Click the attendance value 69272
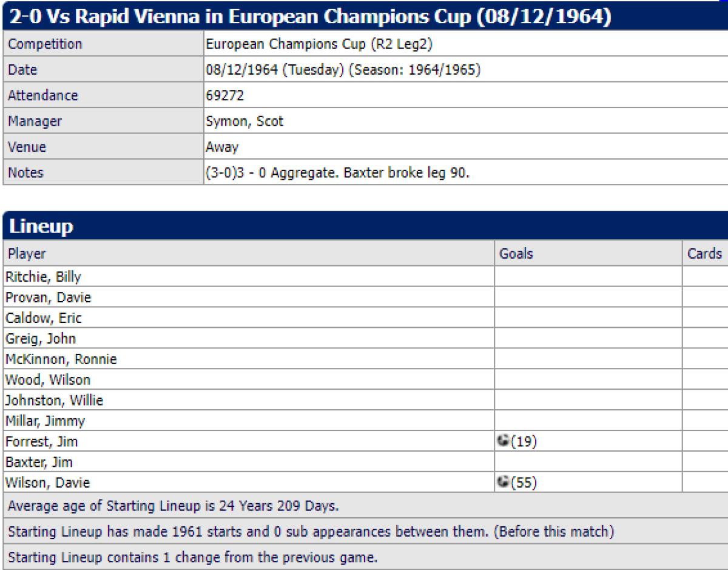Screen dimensions: 728x570 point(224,96)
